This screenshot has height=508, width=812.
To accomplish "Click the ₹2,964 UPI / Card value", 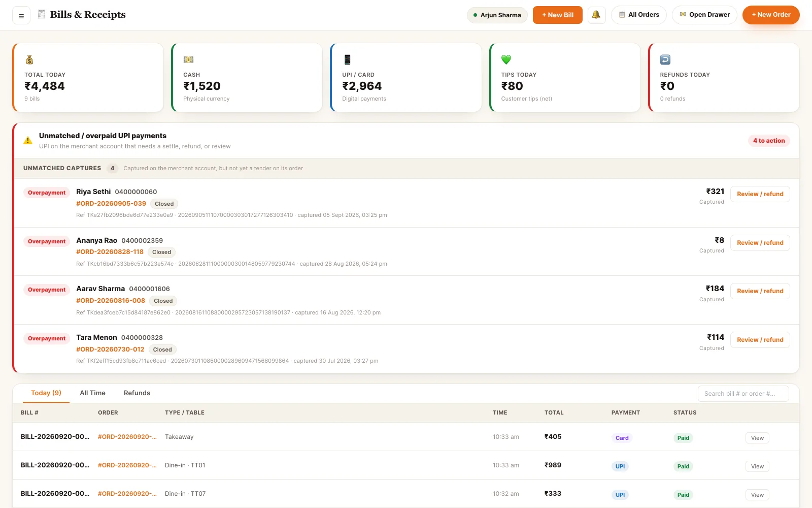I will [362, 86].
